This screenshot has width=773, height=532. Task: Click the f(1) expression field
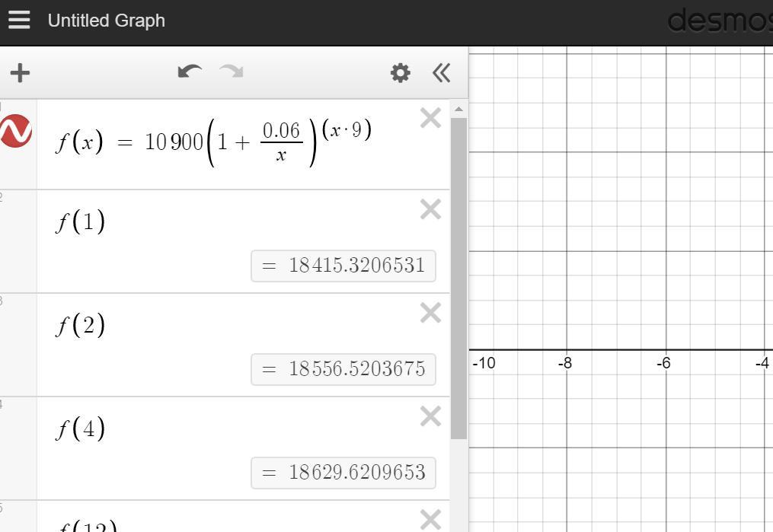[244, 241]
